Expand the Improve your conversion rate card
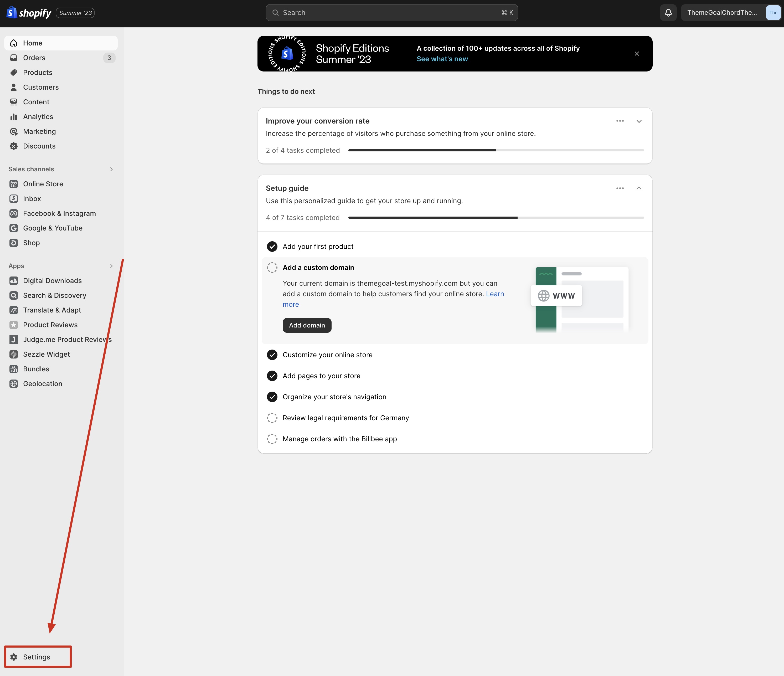The width and height of the screenshot is (784, 676). 639,121
